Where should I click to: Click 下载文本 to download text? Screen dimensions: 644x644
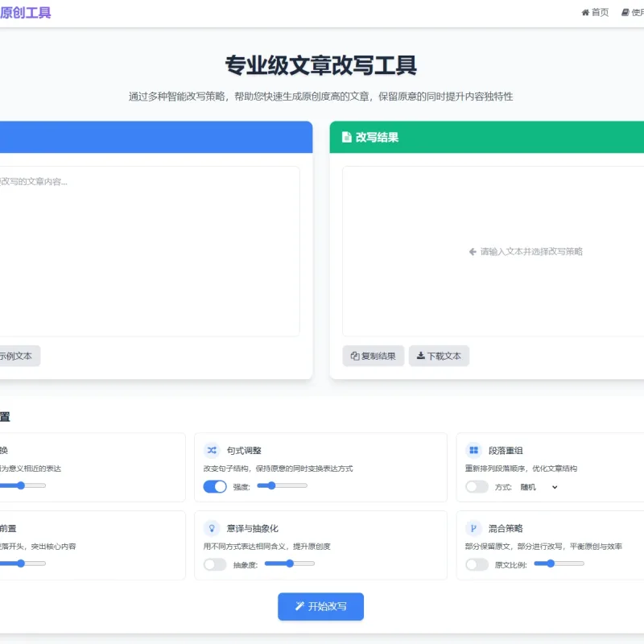tap(439, 356)
